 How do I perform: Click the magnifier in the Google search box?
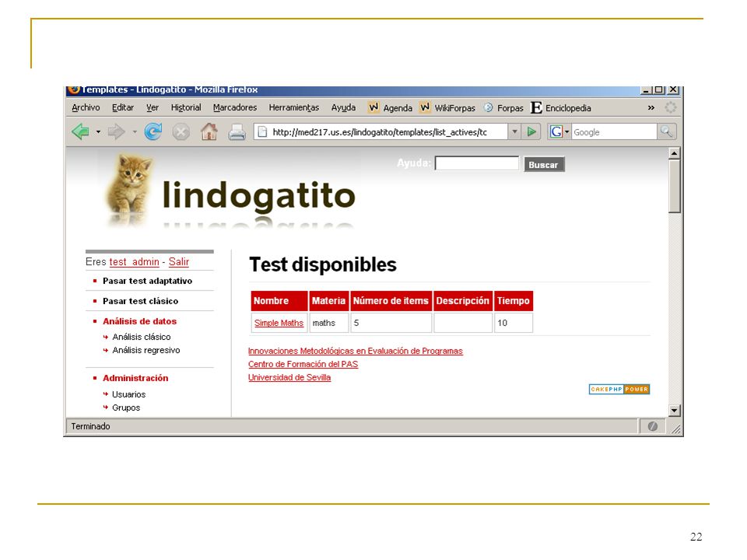pyautogui.click(x=666, y=132)
